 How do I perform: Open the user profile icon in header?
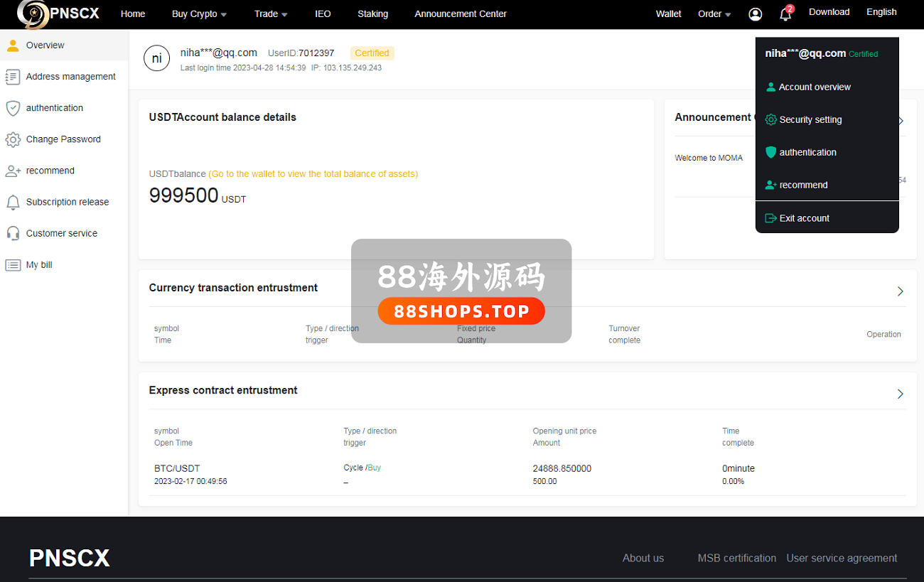[x=755, y=14]
